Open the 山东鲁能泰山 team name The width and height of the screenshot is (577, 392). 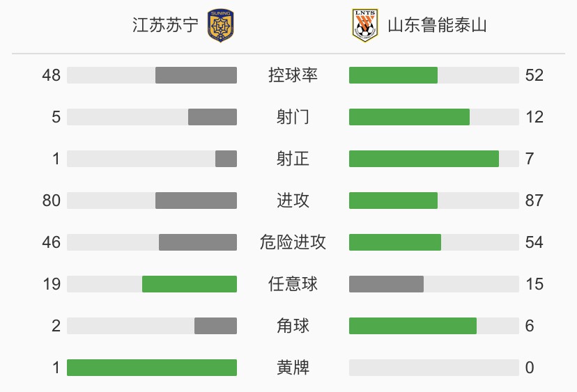coord(437,25)
